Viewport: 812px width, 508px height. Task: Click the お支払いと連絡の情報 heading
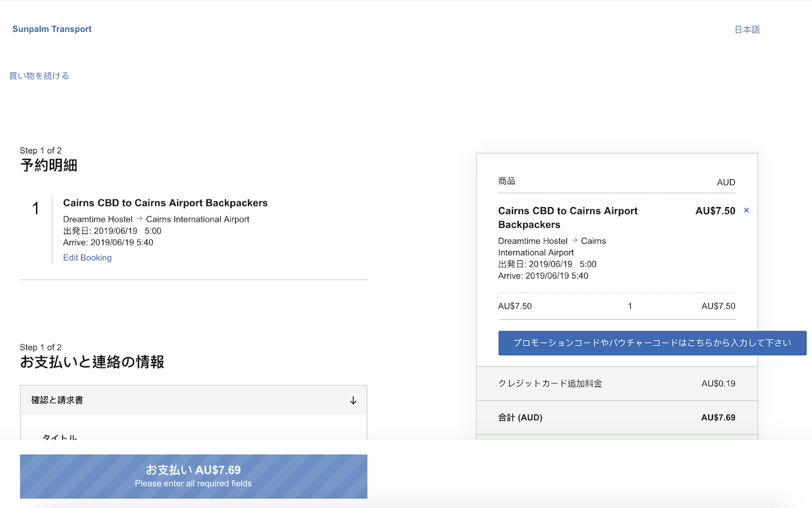coord(92,362)
